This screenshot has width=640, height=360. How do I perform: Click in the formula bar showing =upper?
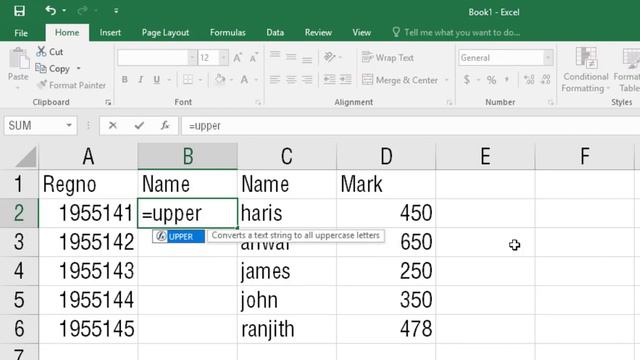click(x=410, y=125)
